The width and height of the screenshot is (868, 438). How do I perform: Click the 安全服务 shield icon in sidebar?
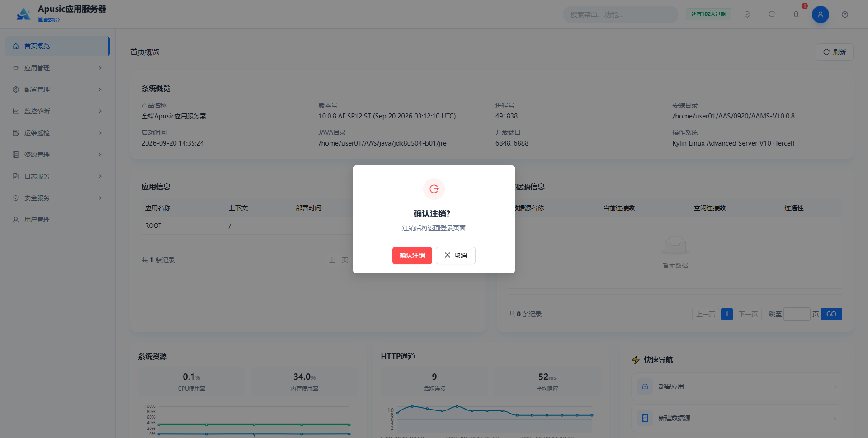coord(16,198)
